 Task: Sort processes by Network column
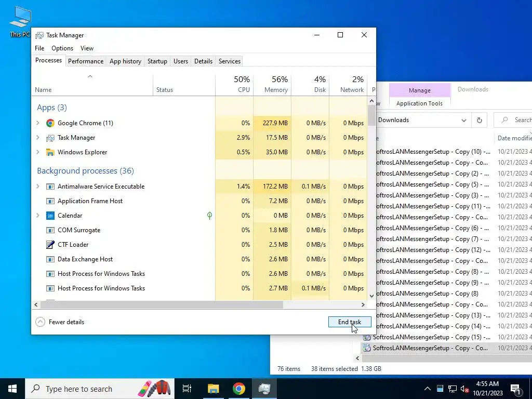349,85
